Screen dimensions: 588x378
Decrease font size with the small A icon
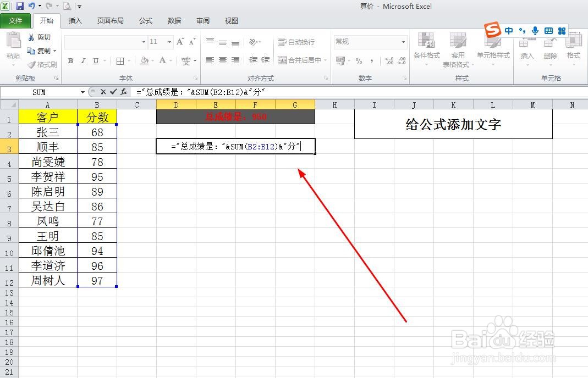coord(192,42)
